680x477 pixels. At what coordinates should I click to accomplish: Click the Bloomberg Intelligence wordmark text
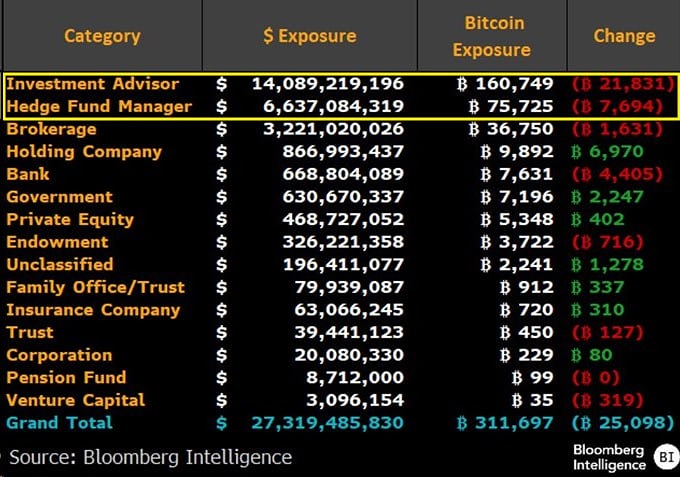(x=609, y=457)
